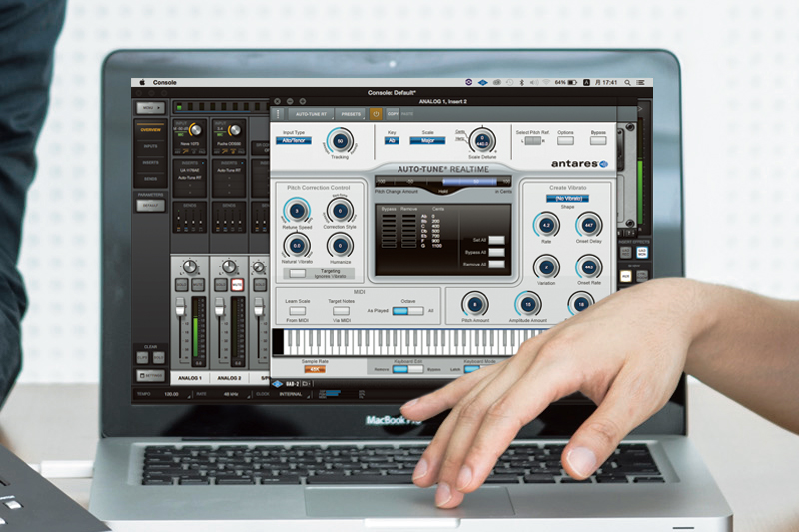Screen dimensions: 799x532
Task: Select the SENDS view tab
Action: [x=150, y=179]
